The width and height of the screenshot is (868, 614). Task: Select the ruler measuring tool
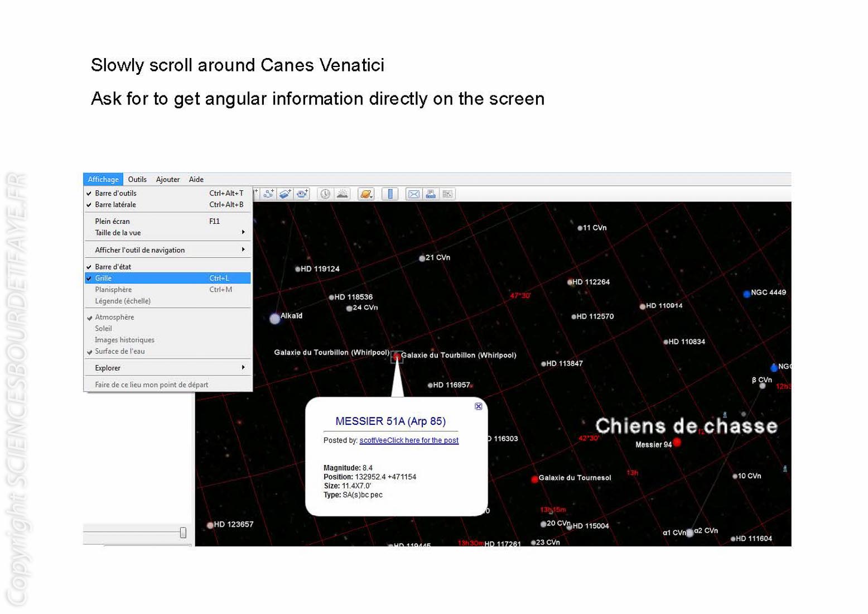click(x=390, y=194)
